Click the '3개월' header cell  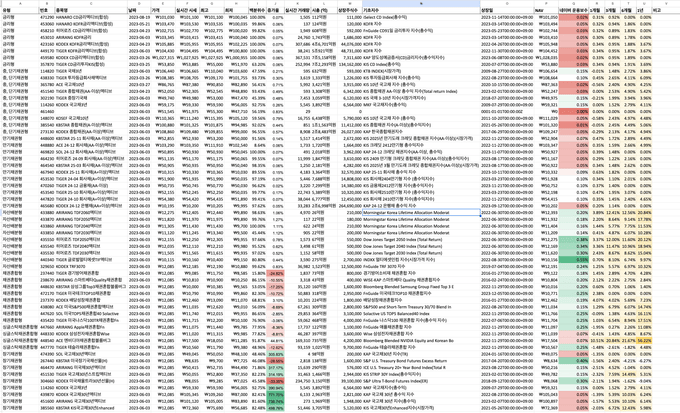pos(612,10)
